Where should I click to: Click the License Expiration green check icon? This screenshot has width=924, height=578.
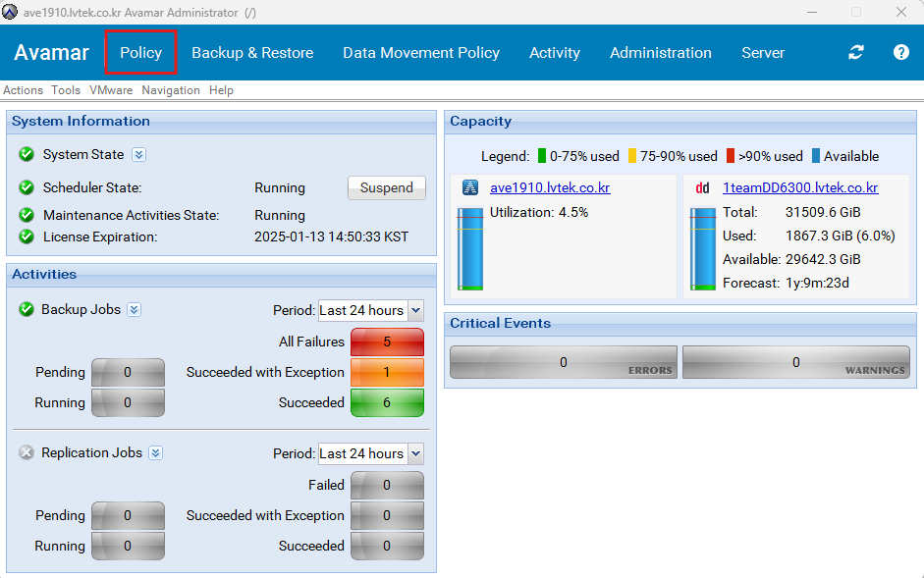click(26, 236)
